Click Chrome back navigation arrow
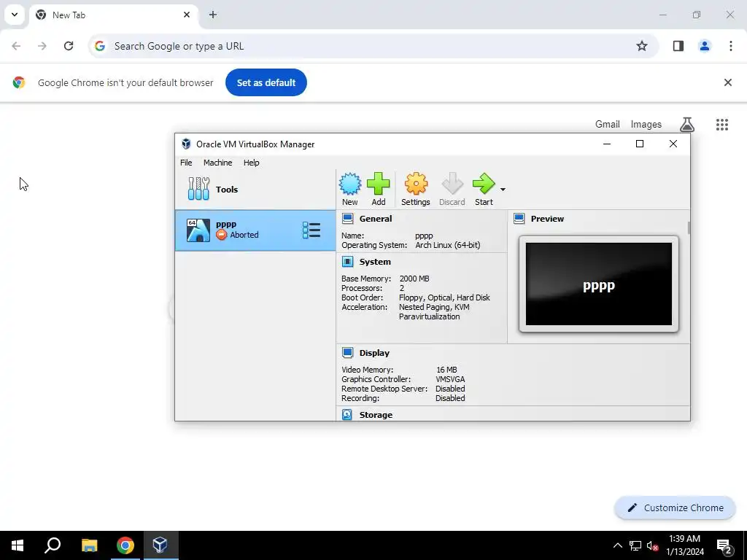The height and width of the screenshot is (560, 747). point(16,46)
